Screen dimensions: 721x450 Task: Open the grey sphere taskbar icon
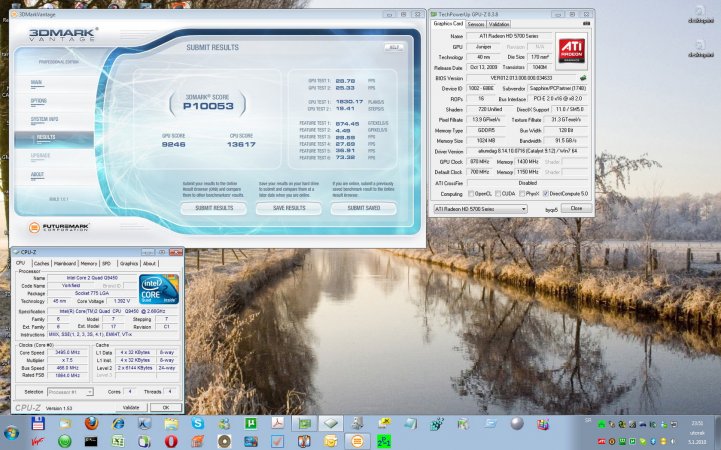pyautogui.click(x=517, y=423)
